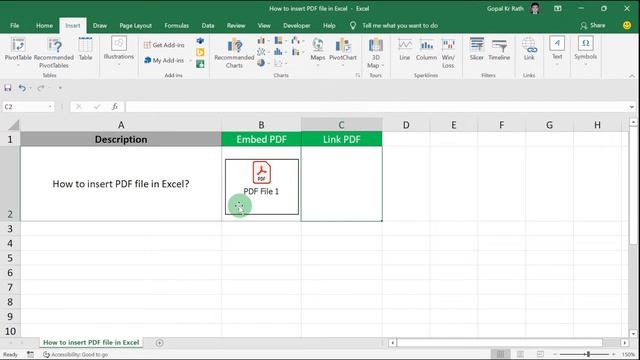Switch to Normal view
Image resolution: width=640 pixels, height=360 pixels.
point(500,354)
